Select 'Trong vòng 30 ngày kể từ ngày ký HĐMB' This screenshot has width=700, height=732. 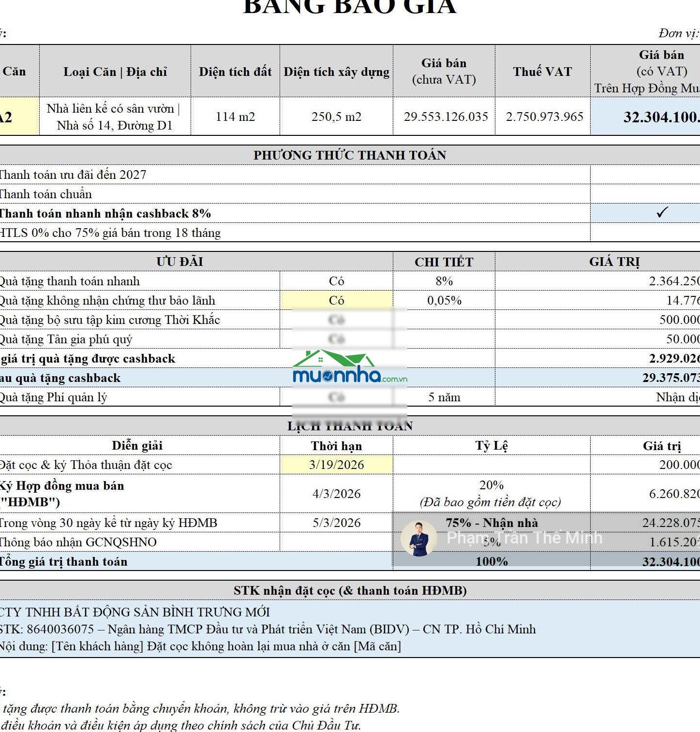(x=108, y=523)
